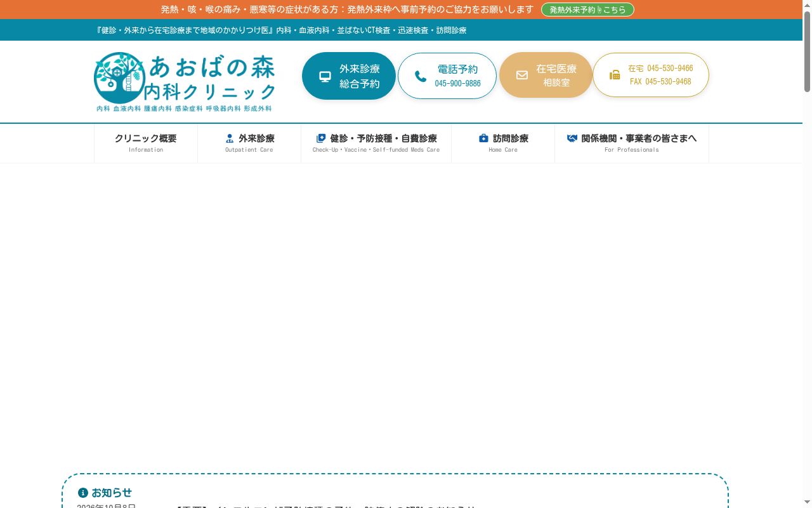
Task: Click the お知らせ heading
Action: [112, 493]
